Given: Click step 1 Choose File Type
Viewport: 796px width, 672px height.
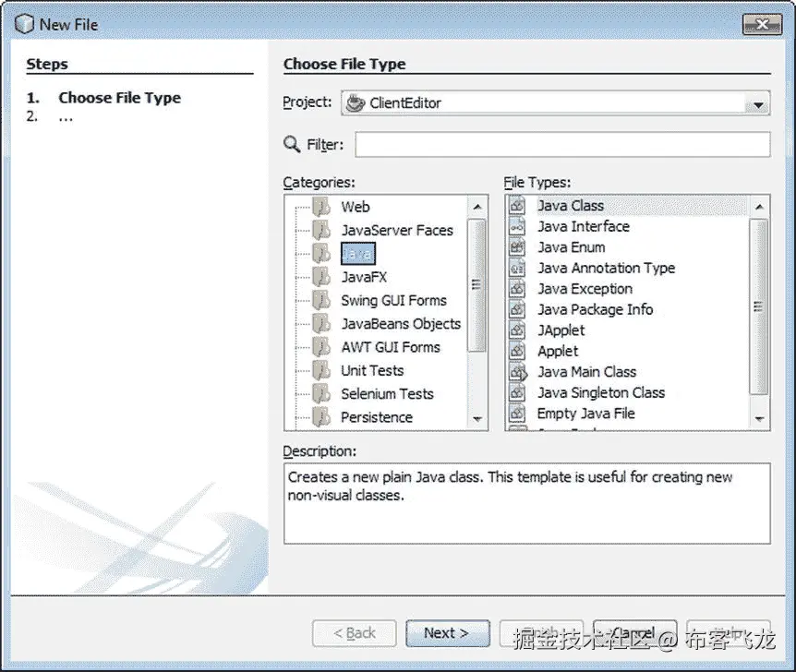Looking at the screenshot, I should [119, 97].
